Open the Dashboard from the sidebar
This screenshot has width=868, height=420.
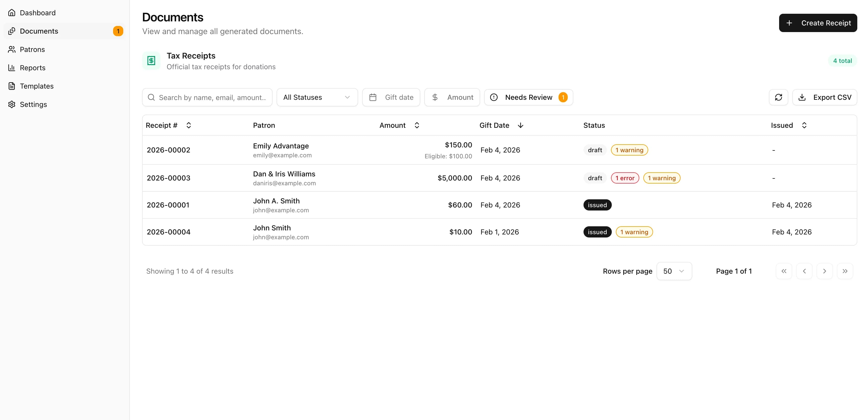coord(37,12)
